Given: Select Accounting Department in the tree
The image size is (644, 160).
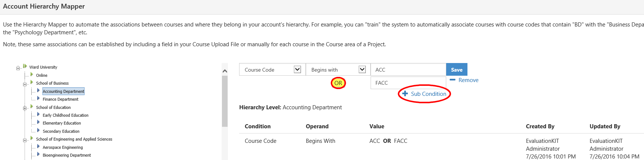Looking at the screenshot, I should [63, 91].
